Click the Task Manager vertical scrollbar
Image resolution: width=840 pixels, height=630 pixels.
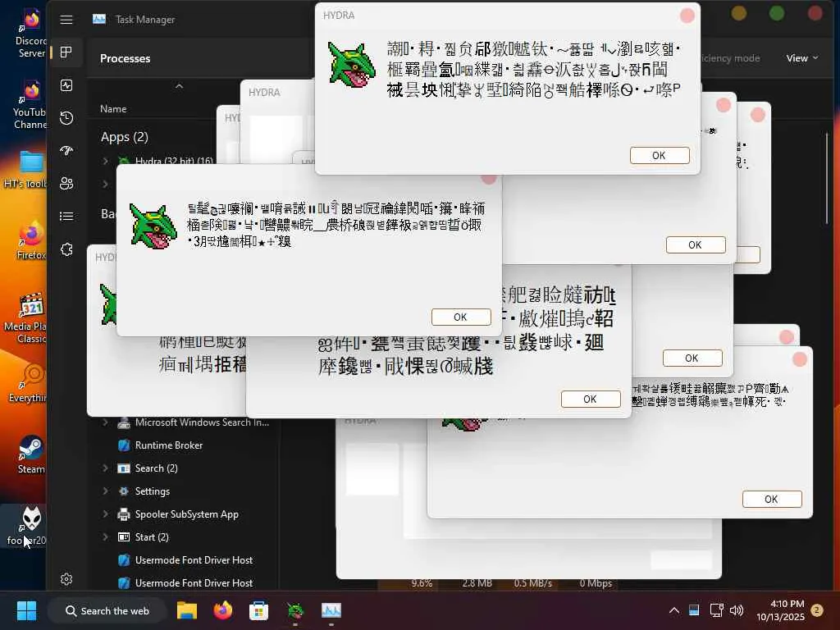pos(828,177)
